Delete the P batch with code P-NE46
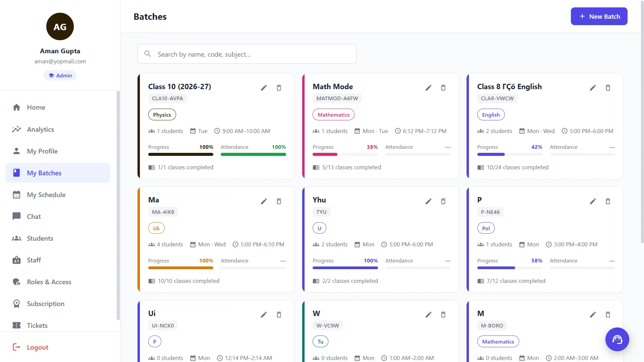This screenshot has height=362, width=644. 608,201
